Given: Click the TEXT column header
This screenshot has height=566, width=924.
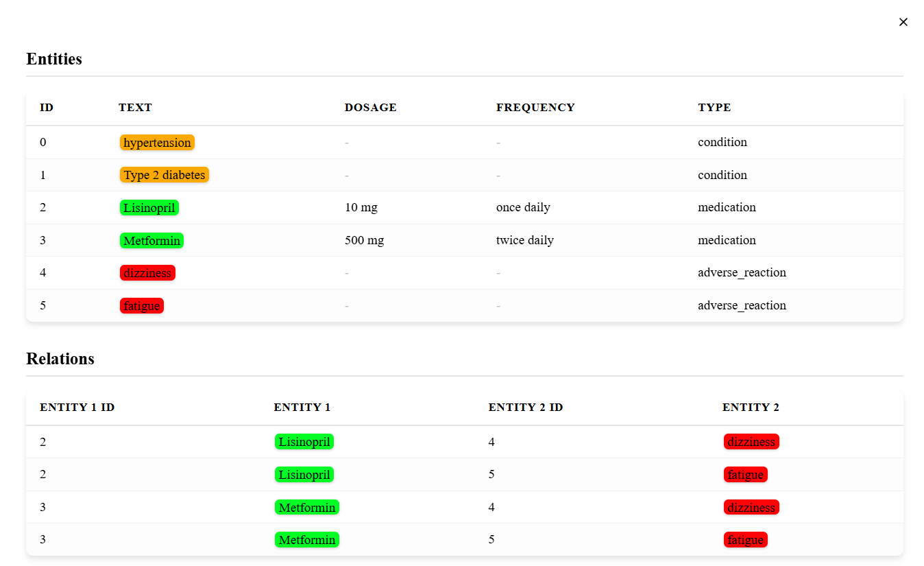Looking at the screenshot, I should pos(135,108).
